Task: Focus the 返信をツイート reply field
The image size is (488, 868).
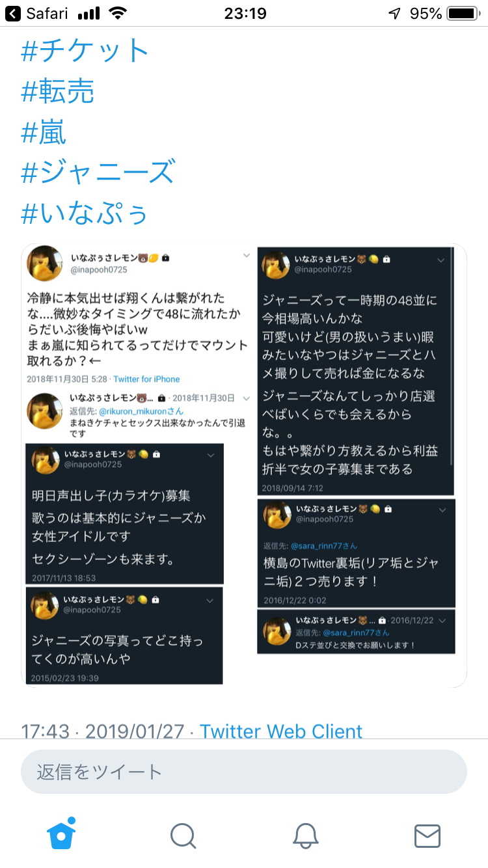Action: coord(244,772)
